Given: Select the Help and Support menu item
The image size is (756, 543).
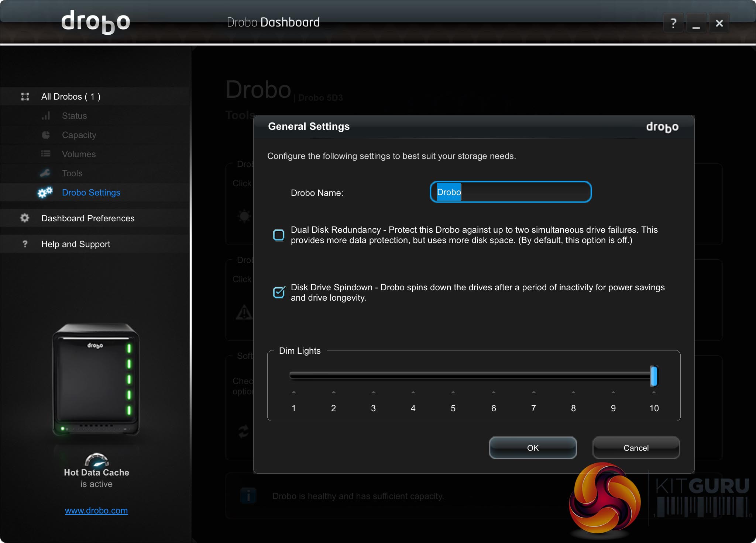Looking at the screenshot, I should tap(76, 244).
